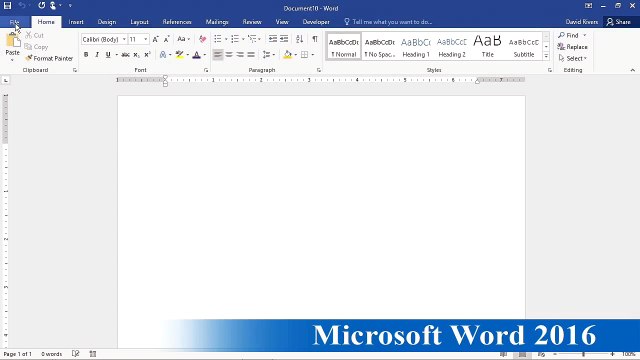The width and height of the screenshot is (640, 360).
Task: Switch to the Mailings tab
Action: tap(217, 22)
